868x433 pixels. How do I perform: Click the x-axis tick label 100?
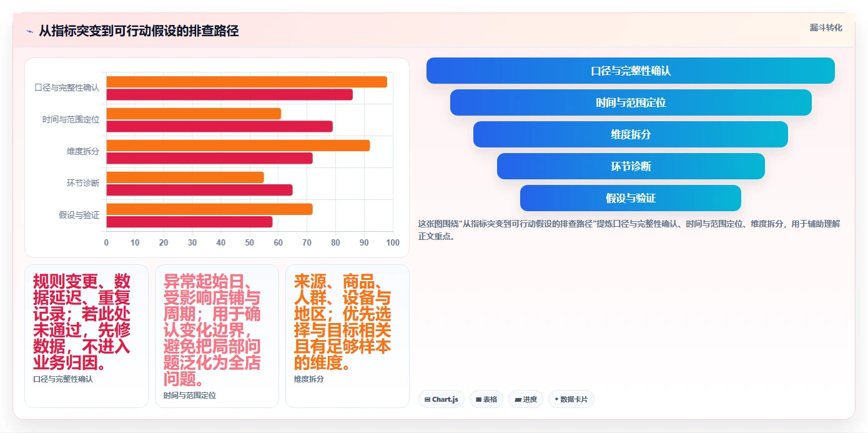(393, 243)
